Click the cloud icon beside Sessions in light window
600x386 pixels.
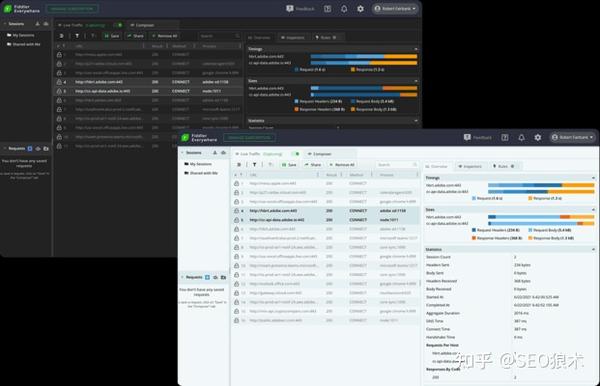tap(223, 153)
